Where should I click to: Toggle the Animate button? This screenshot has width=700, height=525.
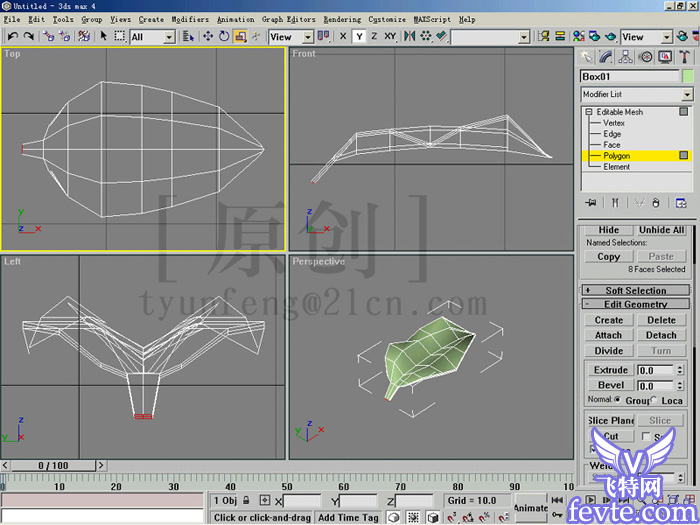tap(530, 508)
